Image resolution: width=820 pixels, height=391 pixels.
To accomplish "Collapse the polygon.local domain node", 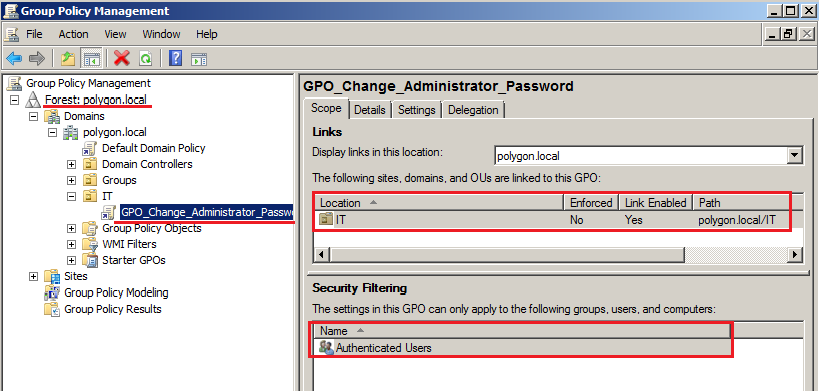I will coord(52,132).
